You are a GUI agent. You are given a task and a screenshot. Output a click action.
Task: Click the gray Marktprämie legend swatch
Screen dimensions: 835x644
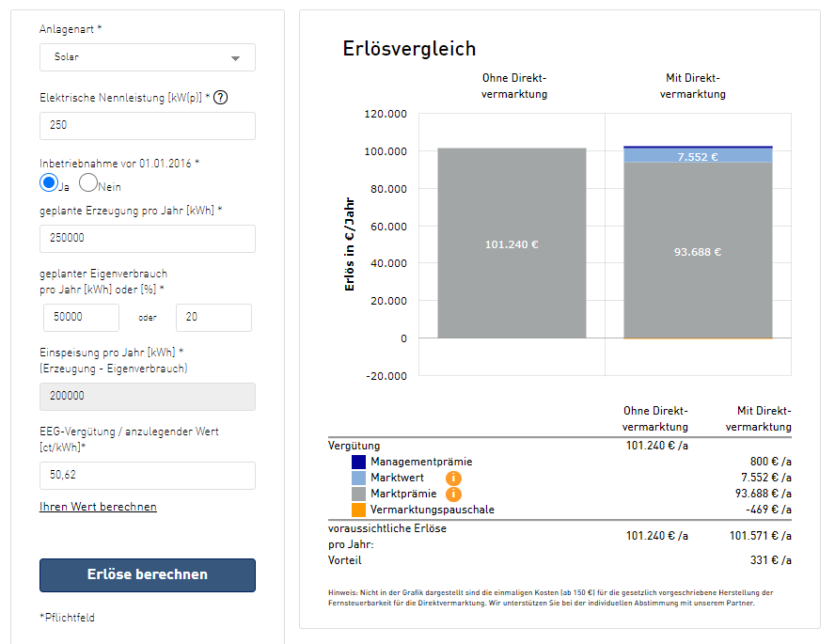[358, 494]
